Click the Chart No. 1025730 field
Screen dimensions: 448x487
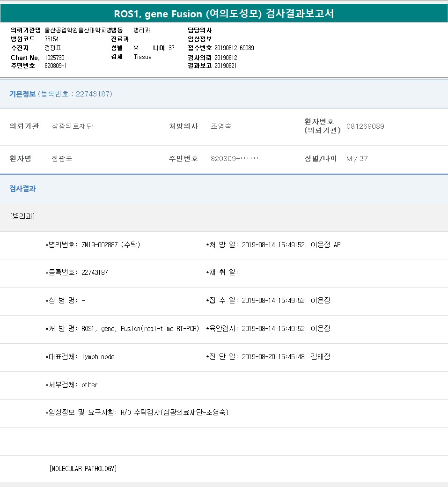[x=54, y=58]
